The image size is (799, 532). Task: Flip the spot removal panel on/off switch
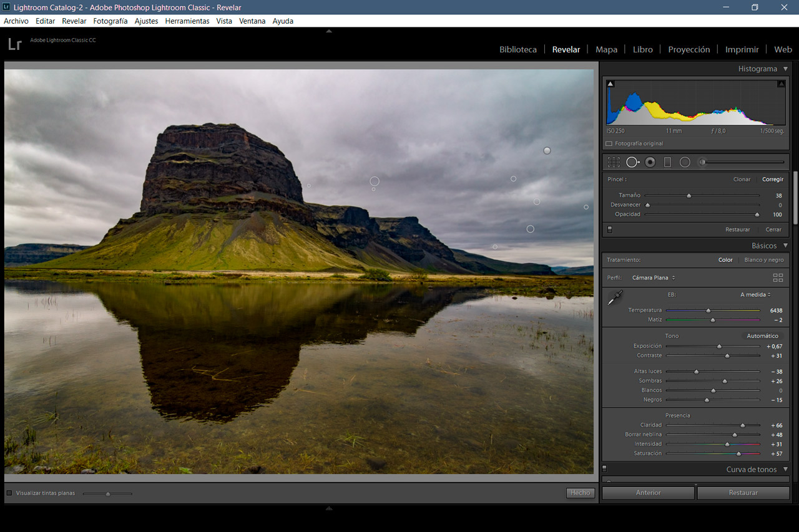coord(610,230)
